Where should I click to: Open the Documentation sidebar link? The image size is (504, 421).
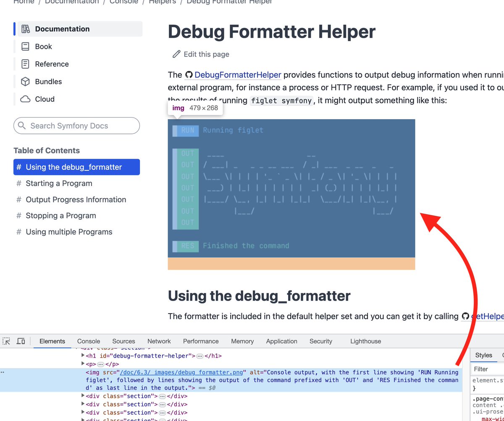click(x=78, y=29)
